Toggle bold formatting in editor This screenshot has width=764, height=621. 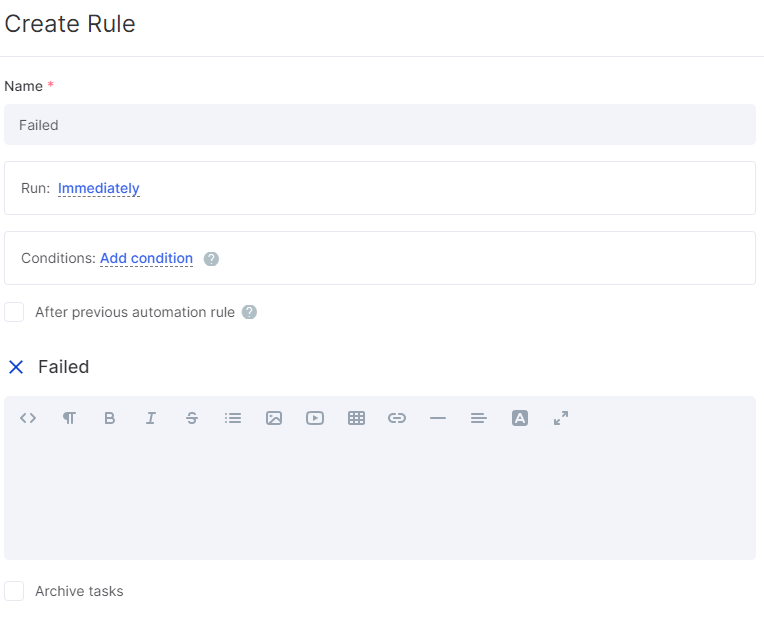coord(110,418)
